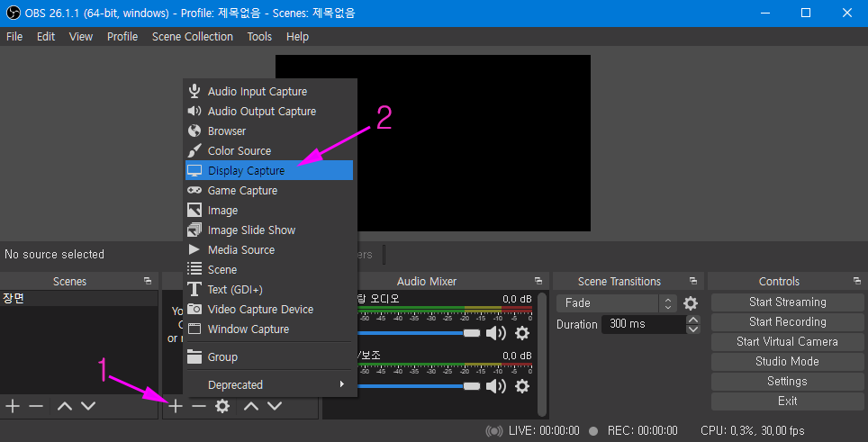This screenshot has width=868, height=442.
Task: Choose Browser source
Action: (269, 131)
